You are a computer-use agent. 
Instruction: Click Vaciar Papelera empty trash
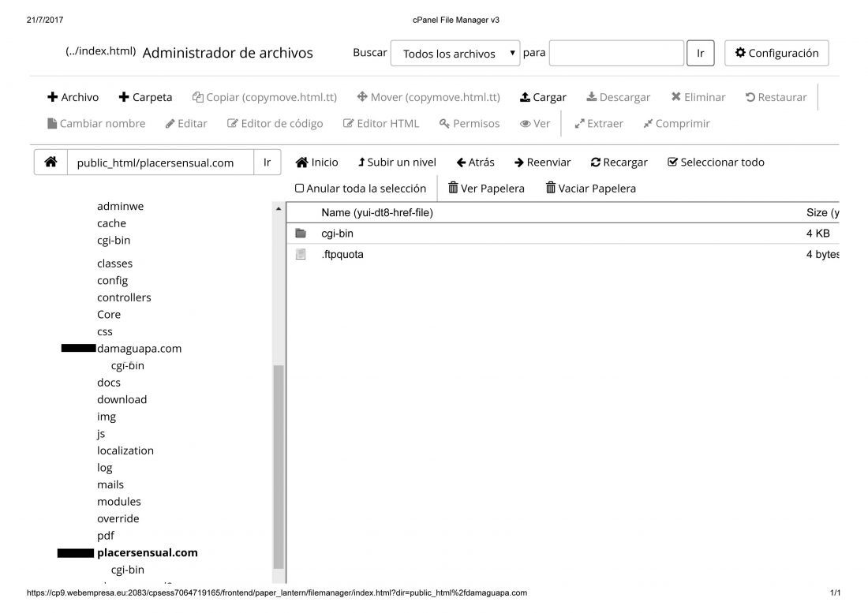591,188
